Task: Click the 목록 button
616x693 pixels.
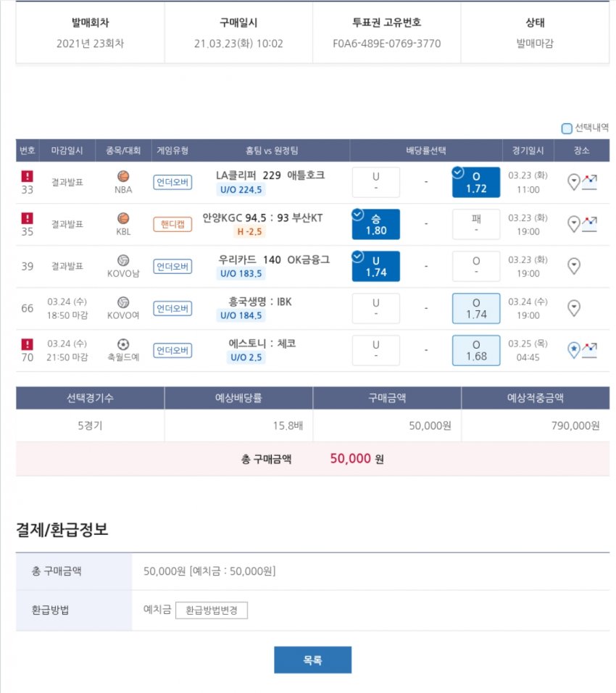Action: click(x=312, y=660)
